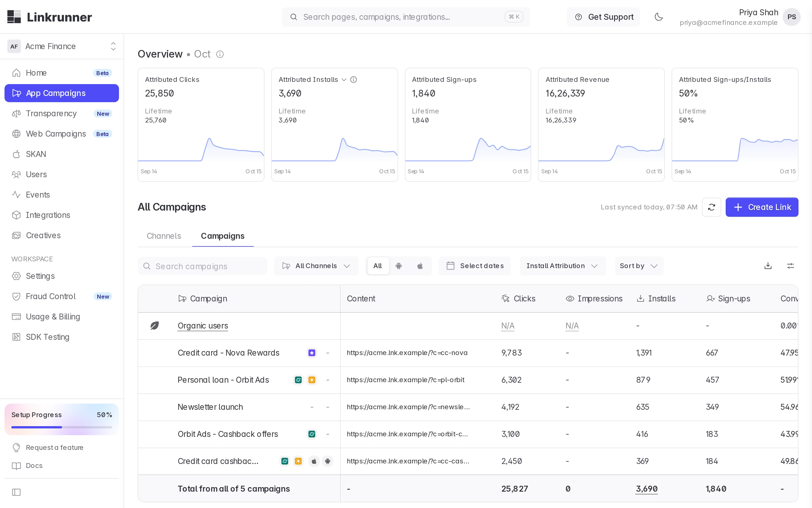
Task: Click green channel icon on Orbit Cashback row
Action: click(312, 434)
